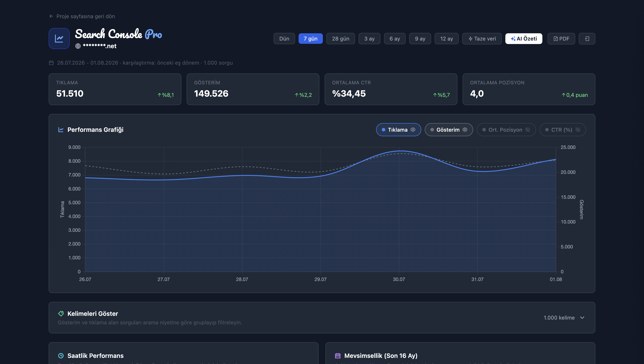Click the 30.07 peak on the Tıklama line
The width and height of the screenshot is (644, 364).
(399, 151)
